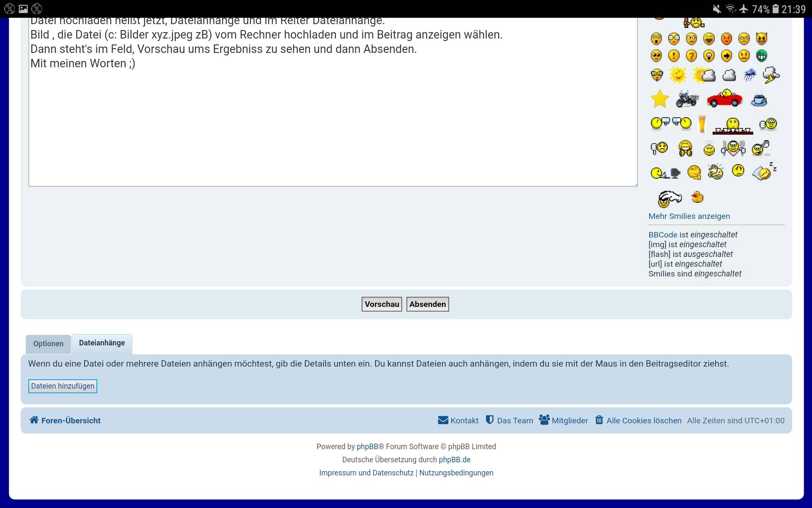Insert the thunderstorm lightning cloud smiley

(x=771, y=75)
